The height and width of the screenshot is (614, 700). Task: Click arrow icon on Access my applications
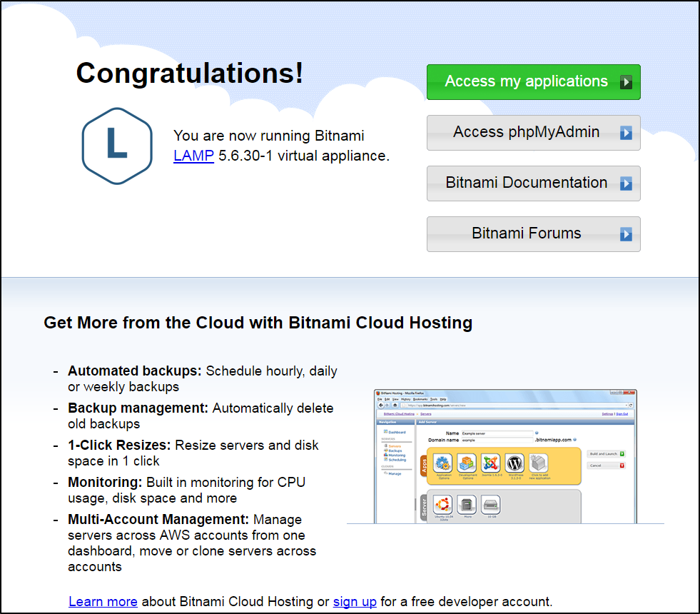click(x=626, y=82)
